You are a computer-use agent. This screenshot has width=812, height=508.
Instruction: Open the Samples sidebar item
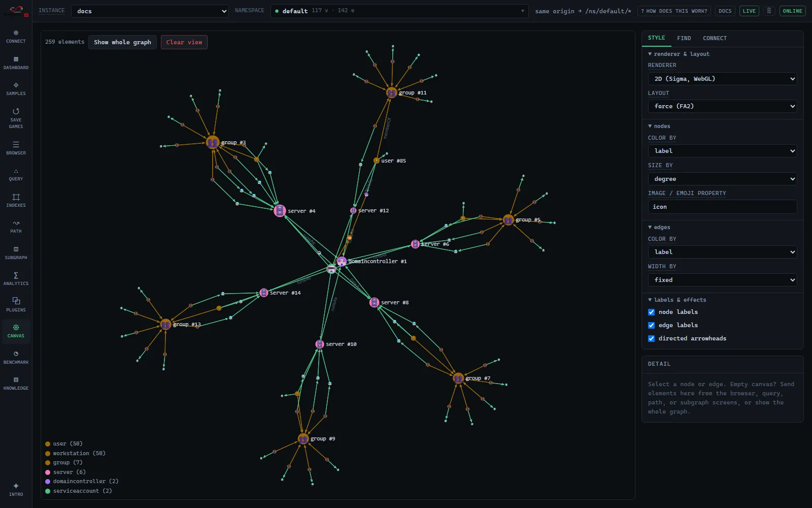click(x=16, y=89)
